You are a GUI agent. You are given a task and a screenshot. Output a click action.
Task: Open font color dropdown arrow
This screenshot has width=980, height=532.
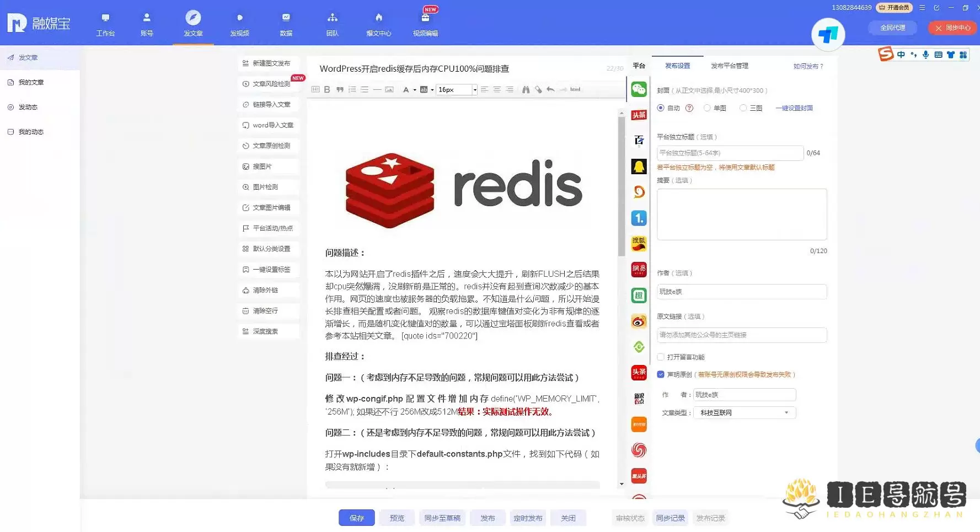(415, 90)
